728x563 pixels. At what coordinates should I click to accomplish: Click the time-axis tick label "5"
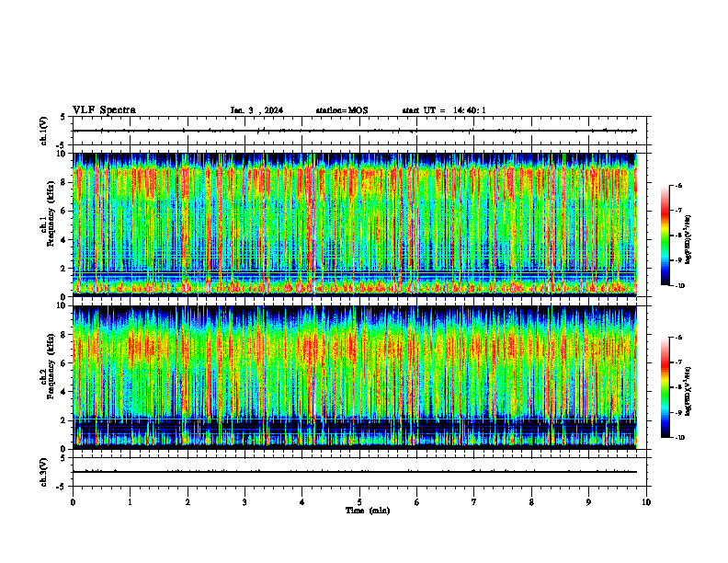359,502
